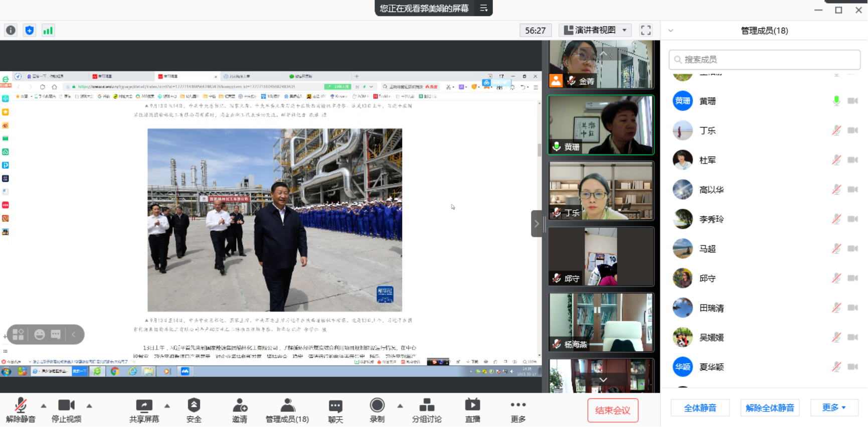This screenshot has height=427, width=868.
Task: Click the meeting info icon
Action: pyautogui.click(x=11, y=30)
